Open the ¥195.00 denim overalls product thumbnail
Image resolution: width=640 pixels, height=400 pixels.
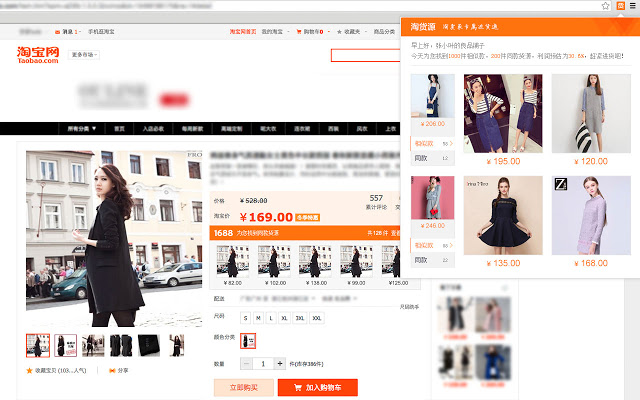coord(503,113)
